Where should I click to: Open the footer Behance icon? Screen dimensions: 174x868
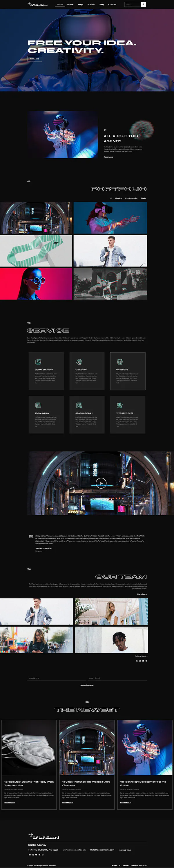[30, 855]
